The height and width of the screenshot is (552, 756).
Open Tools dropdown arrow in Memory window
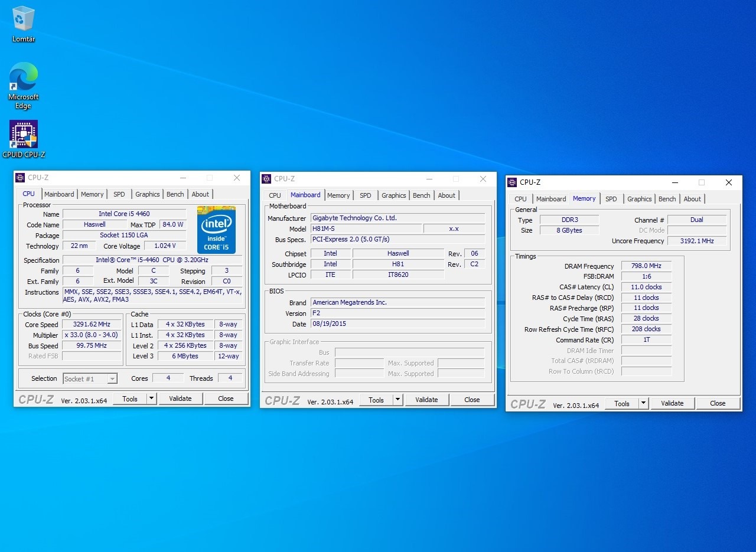point(644,403)
